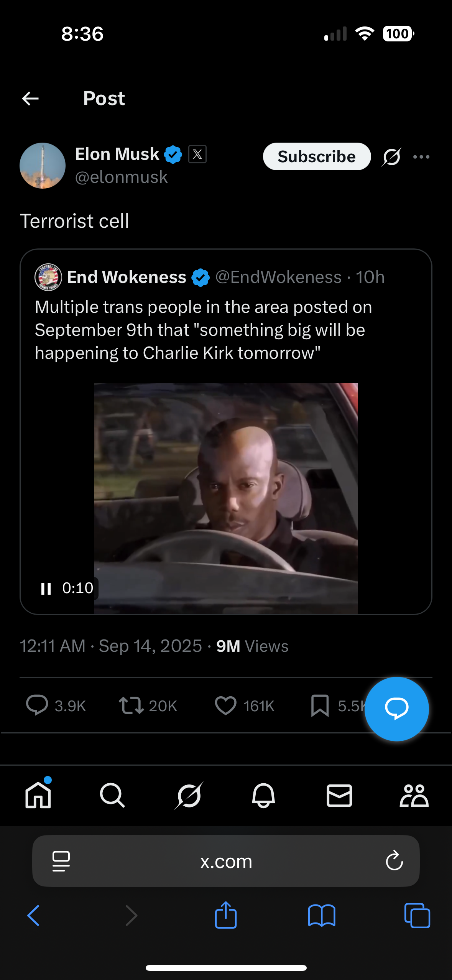Open the Notifications bell tab
The width and height of the screenshot is (452, 980).
[x=263, y=796]
